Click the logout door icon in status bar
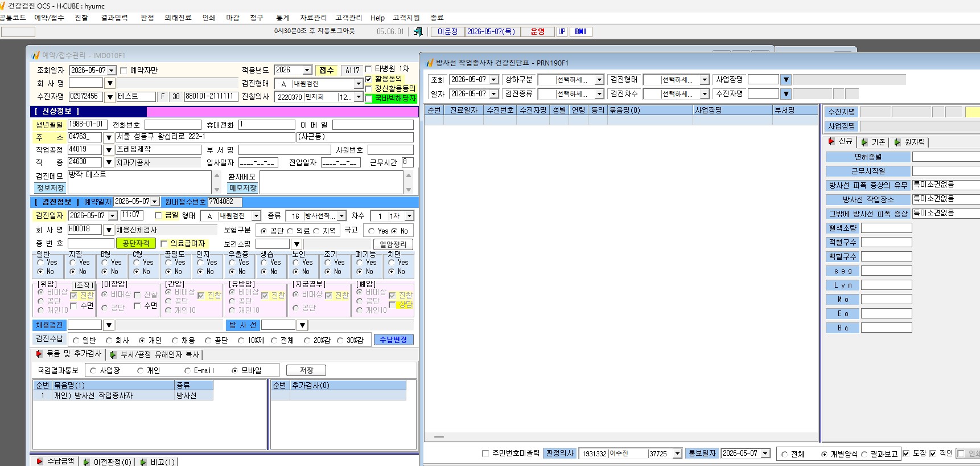 [418, 32]
